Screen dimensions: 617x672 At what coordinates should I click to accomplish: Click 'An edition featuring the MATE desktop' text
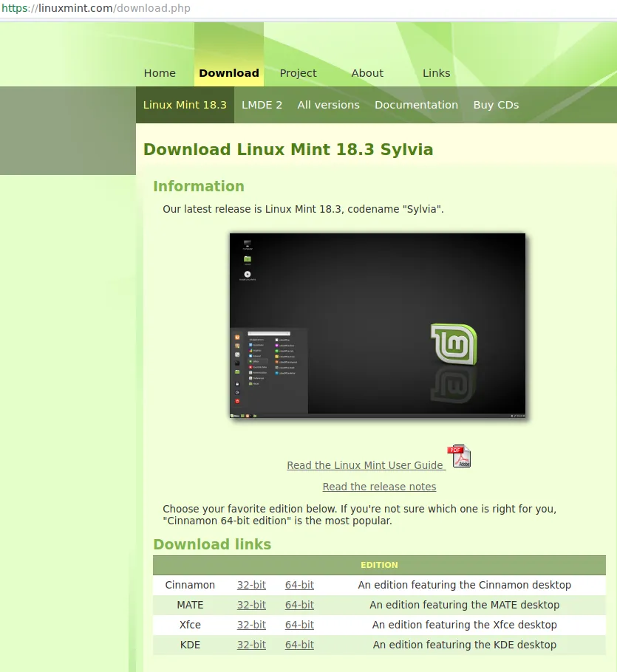464,605
